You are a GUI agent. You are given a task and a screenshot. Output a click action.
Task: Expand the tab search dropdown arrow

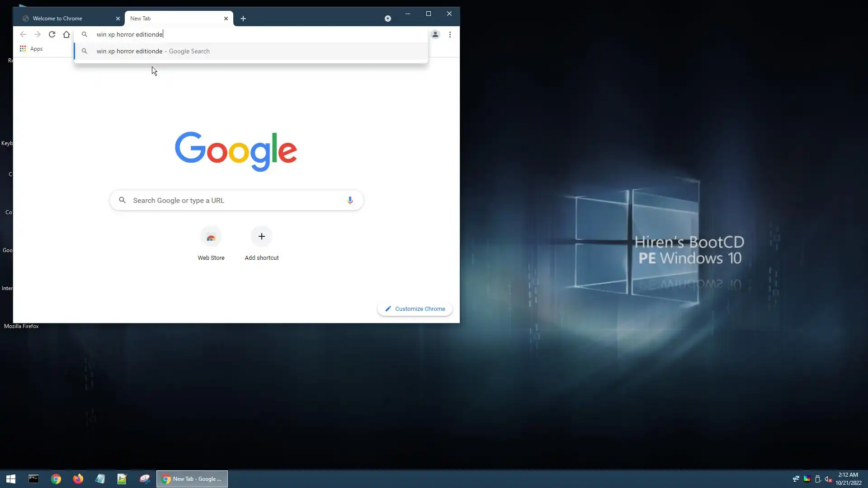click(387, 19)
